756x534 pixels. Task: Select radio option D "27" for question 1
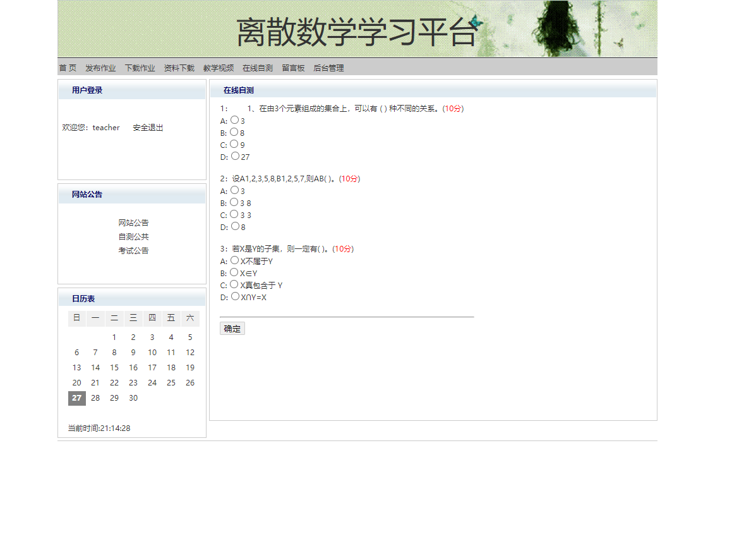[x=234, y=157]
